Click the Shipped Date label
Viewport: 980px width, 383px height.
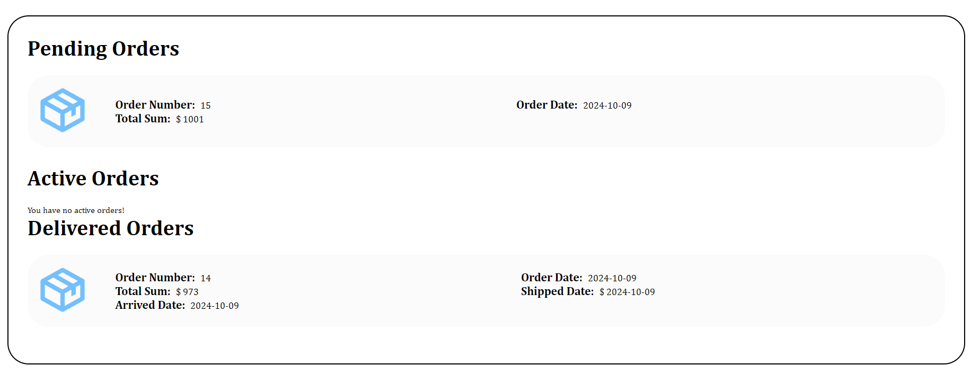557,291
